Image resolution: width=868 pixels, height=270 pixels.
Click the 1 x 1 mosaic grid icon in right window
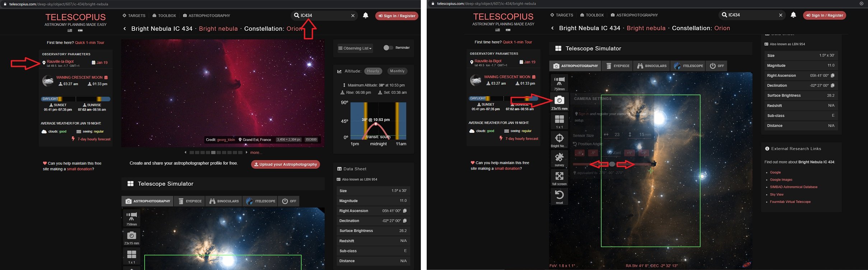(x=559, y=121)
